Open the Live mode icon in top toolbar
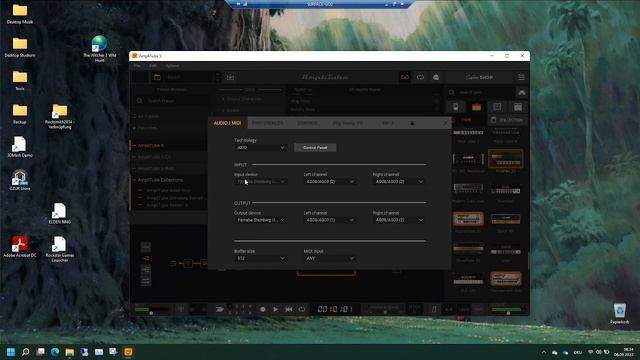 tap(436, 77)
